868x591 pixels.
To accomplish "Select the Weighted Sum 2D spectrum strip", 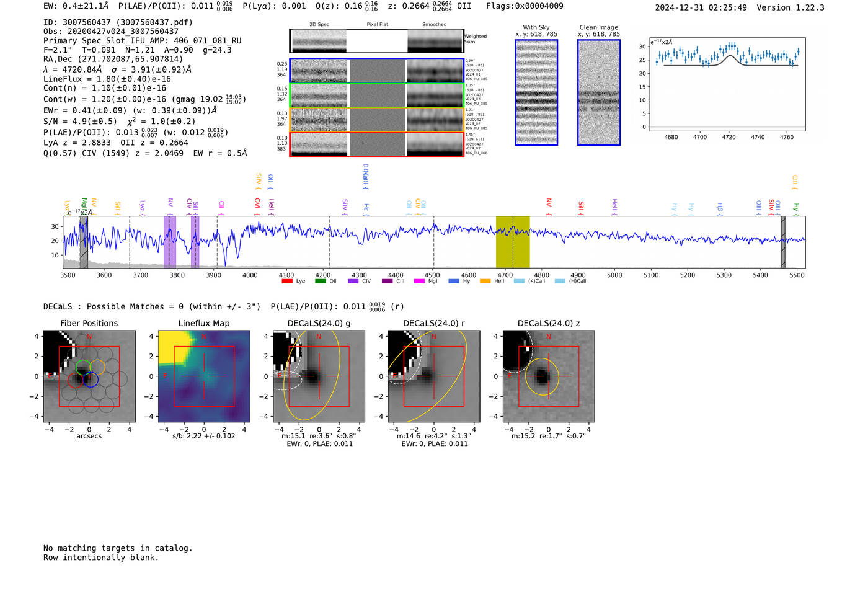I will pyautogui.click(x=376, y=41).
